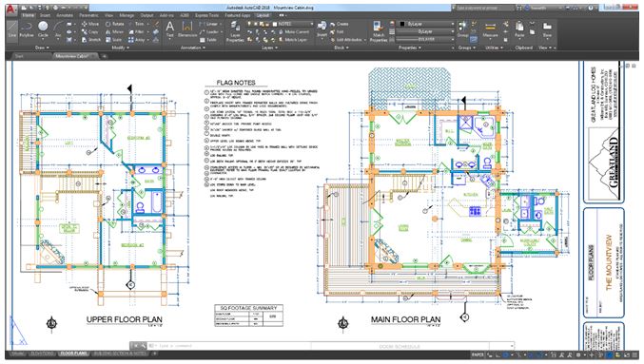The width and height of the screenshot is (644, 364).
Task: Activate the Copy command
Action: [90, 32]
